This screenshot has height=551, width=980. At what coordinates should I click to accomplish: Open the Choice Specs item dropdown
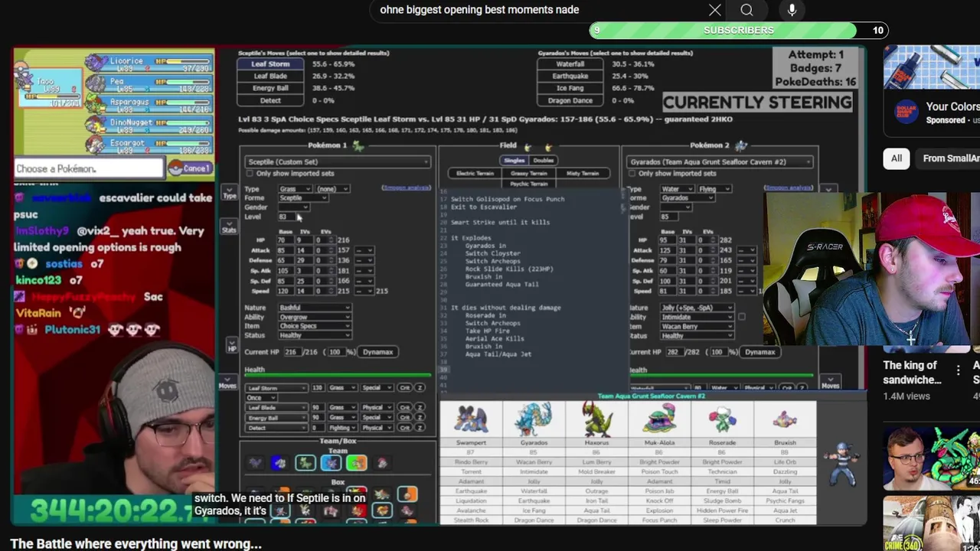tap(315, 326)
